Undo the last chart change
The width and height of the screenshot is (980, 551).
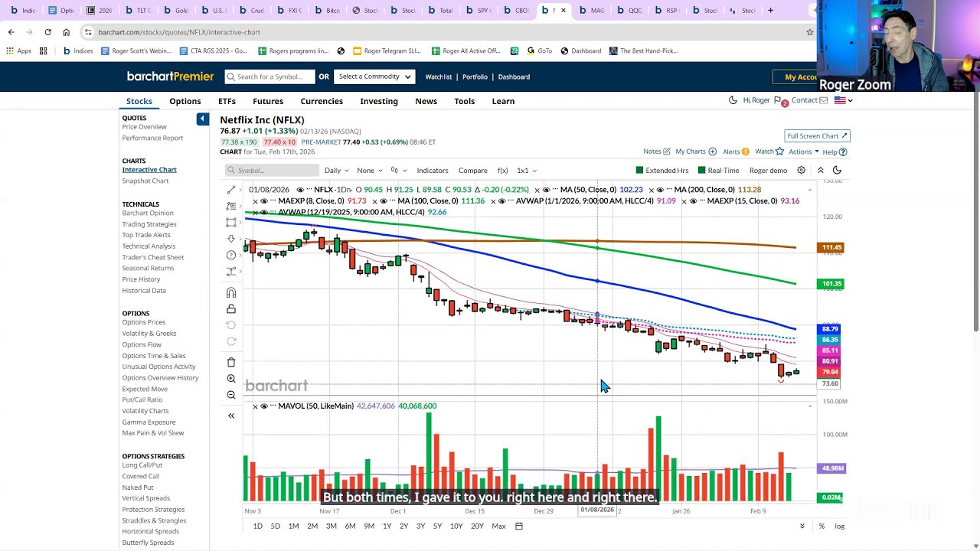(231, 325)
